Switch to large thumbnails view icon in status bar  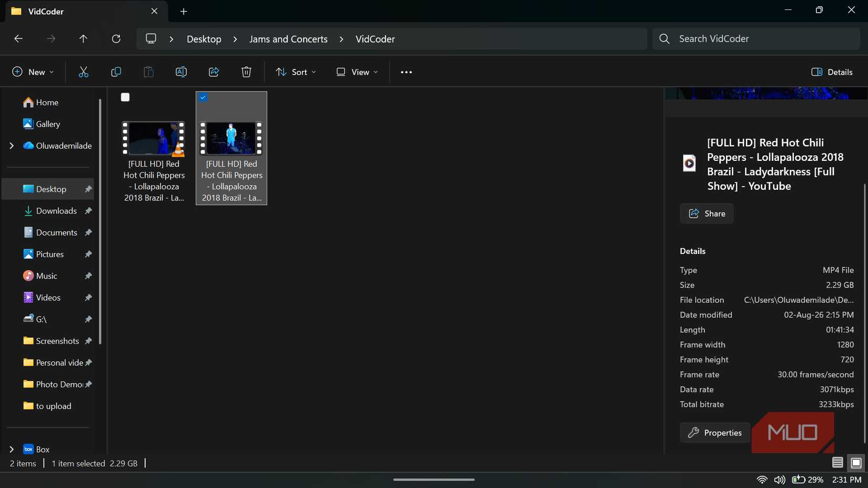(x=856, y=463)
